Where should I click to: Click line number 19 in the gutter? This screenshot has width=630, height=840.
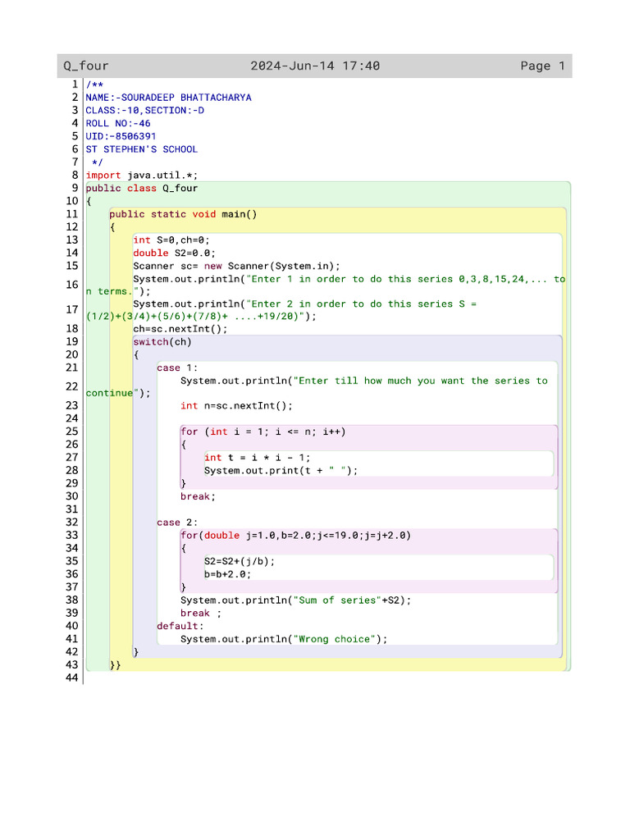coord(72,342)
